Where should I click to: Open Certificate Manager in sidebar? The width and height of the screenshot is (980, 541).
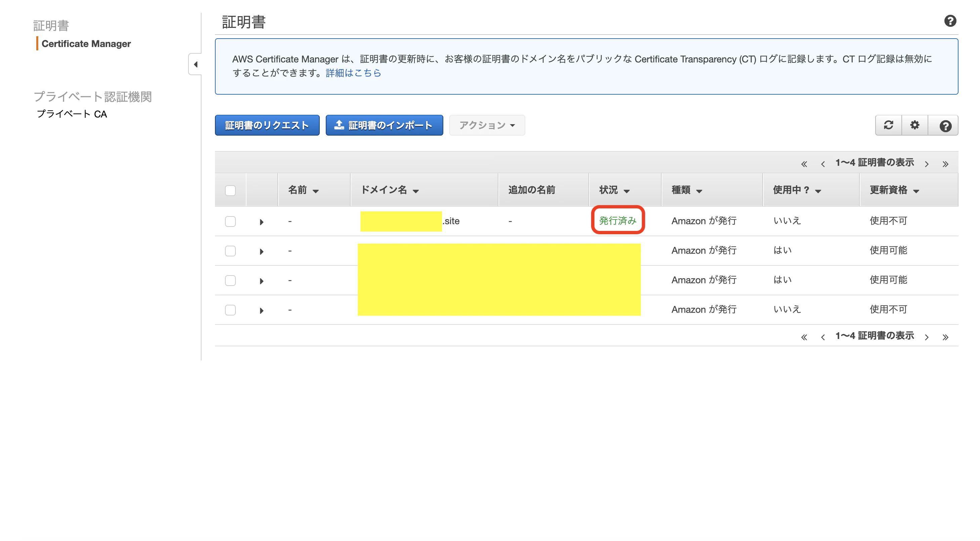pos(86,44)
